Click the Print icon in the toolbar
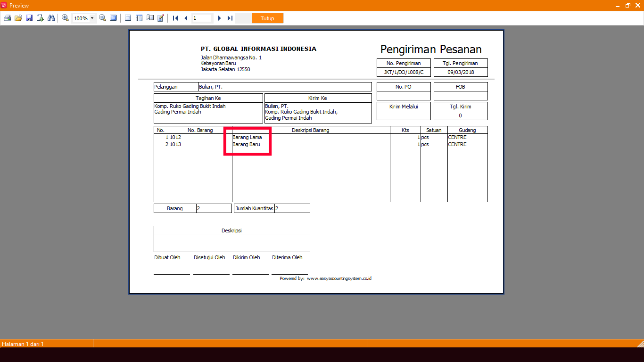This screenshot has width=644, height=362. (x=7, y=18)
